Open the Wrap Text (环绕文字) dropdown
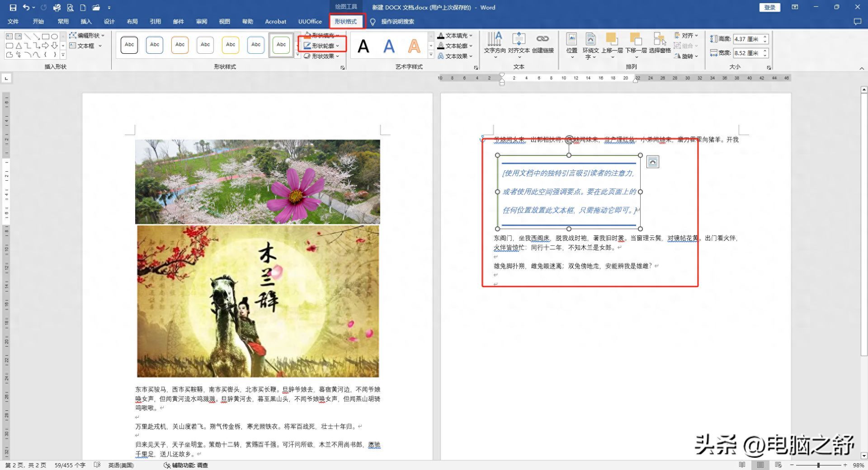Screen dimensions: 868x470 point(590,45)
